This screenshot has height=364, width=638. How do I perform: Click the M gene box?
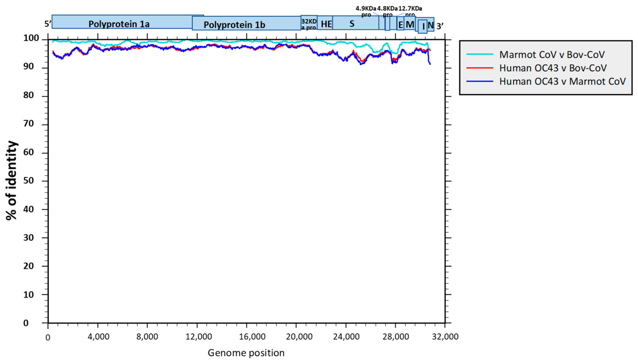click(x=410, y=25)
